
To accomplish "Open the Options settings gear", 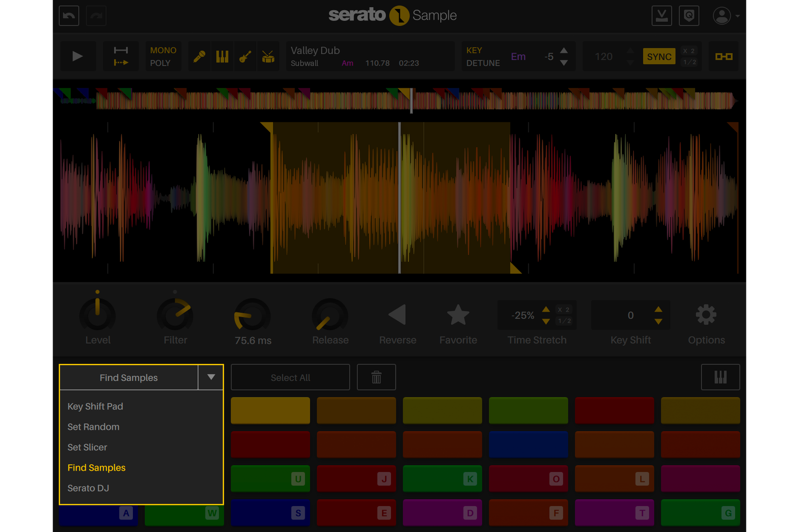I will (706, 314).
